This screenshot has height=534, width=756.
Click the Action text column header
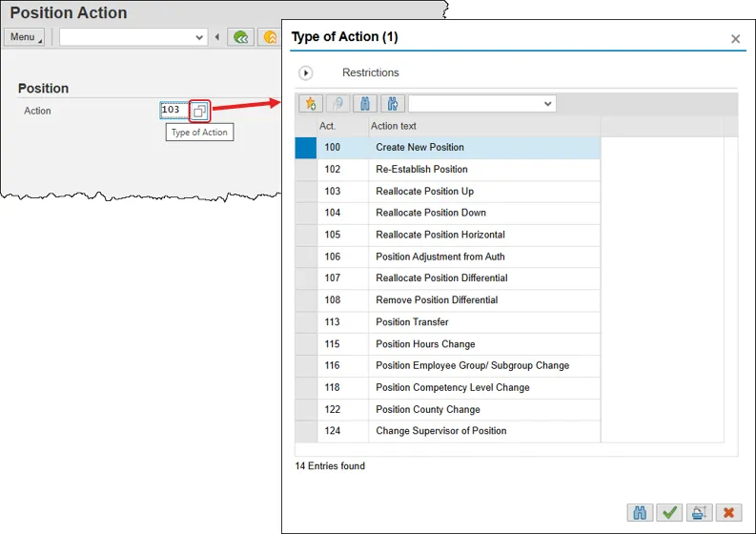point(484,127)
